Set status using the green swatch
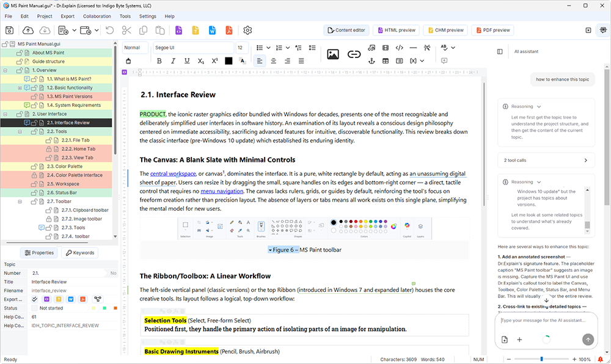The image size is (611, 364). pos(104,308)
